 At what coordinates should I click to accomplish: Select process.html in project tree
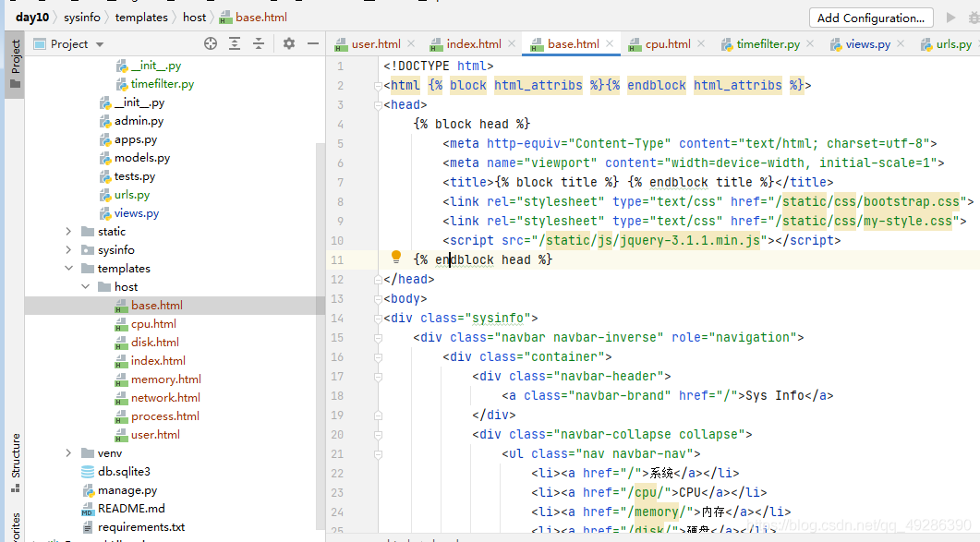165,416
